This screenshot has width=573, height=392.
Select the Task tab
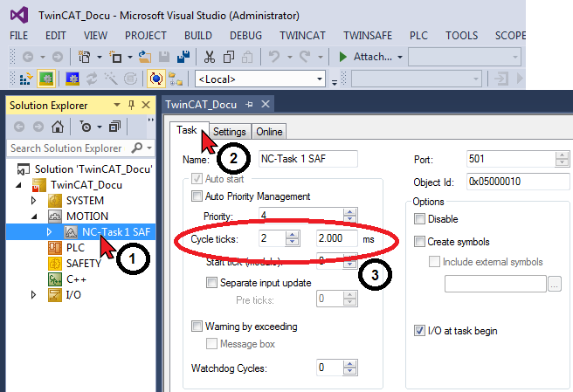coord(187,130)
